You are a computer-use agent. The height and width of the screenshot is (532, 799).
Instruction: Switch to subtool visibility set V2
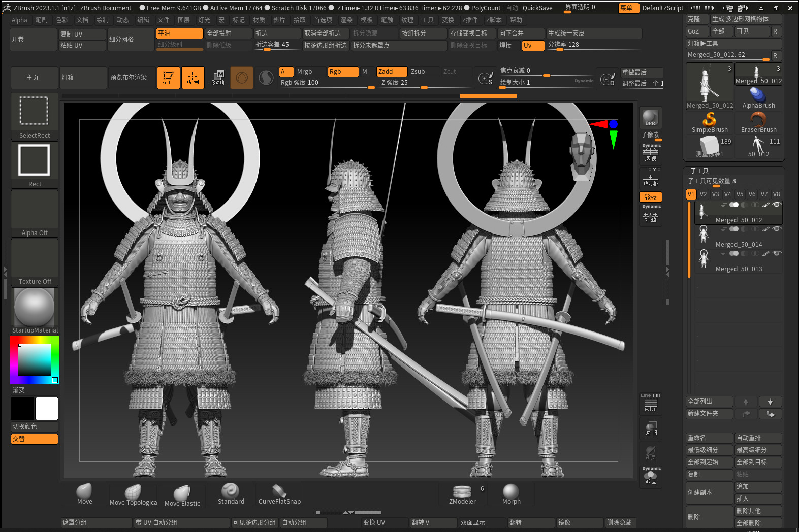pos(703,194)
